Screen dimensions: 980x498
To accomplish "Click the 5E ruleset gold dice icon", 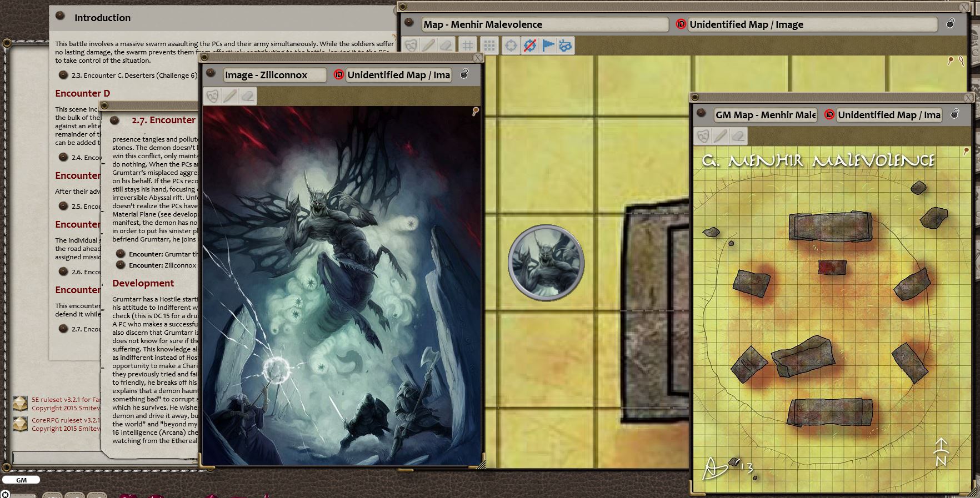I will [x=21, y=403].
